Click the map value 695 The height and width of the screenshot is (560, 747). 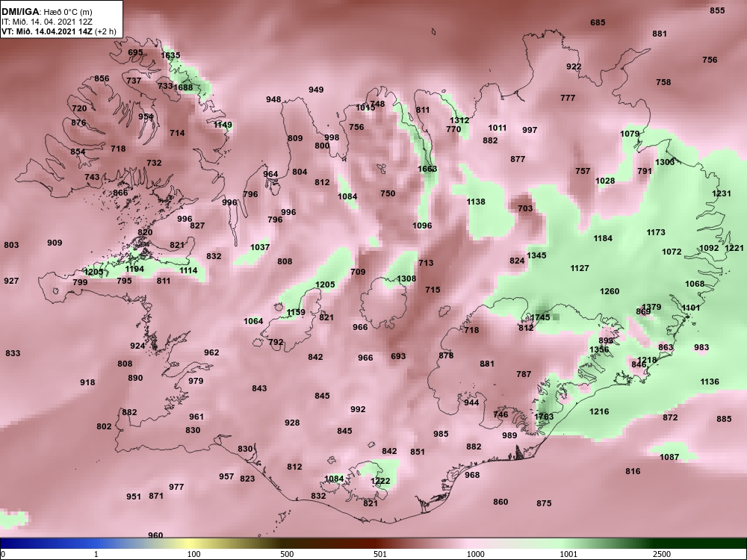(135, 52)
